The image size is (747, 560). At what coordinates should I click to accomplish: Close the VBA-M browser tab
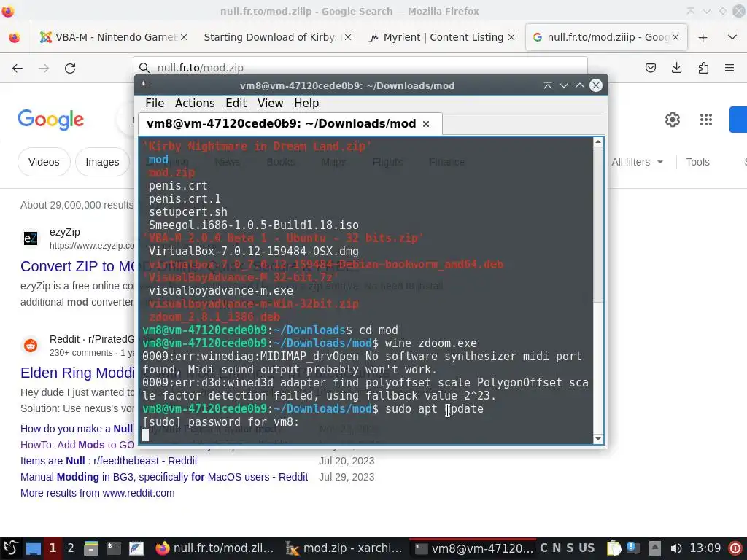(184, 37)
